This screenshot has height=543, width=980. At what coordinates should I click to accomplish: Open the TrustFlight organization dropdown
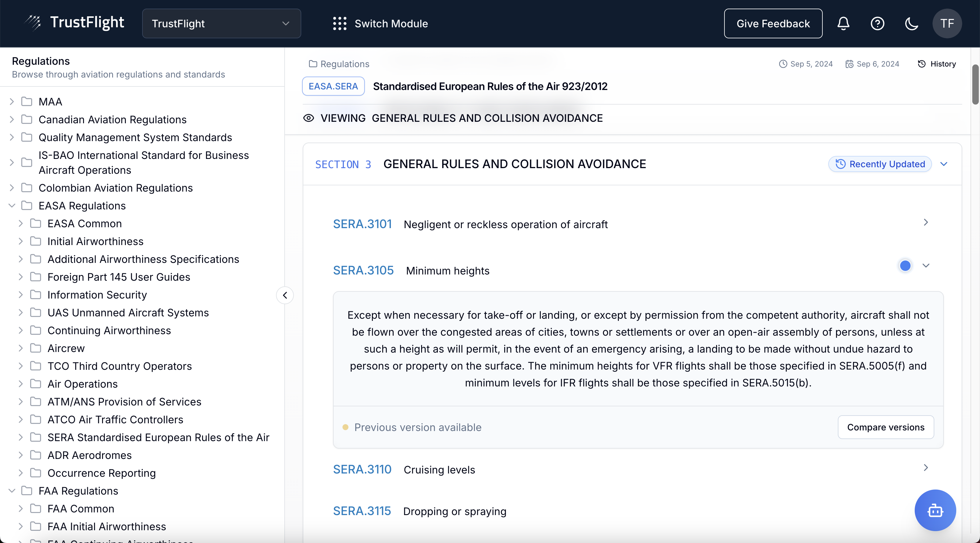click(221, 23)
